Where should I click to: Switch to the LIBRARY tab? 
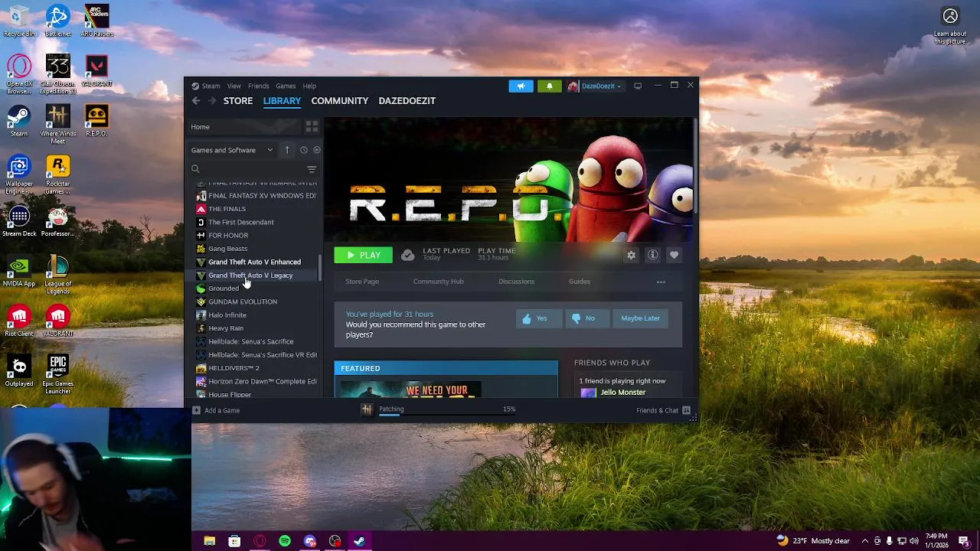click(282, 100)
